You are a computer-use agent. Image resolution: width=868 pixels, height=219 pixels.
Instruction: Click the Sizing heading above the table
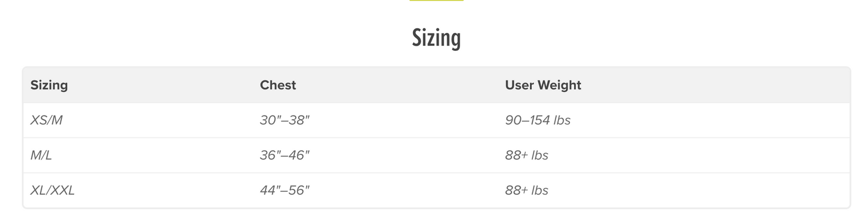[x=436, y=38]
